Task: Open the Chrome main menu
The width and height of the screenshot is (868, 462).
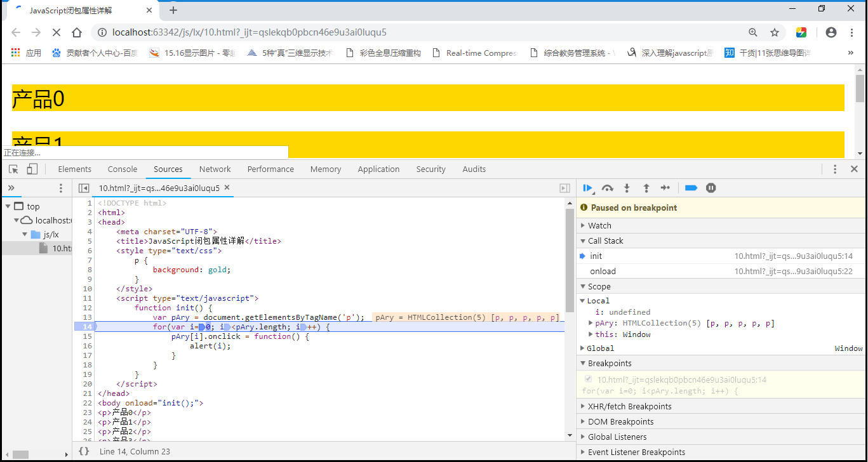Action: tap(852, 32)
